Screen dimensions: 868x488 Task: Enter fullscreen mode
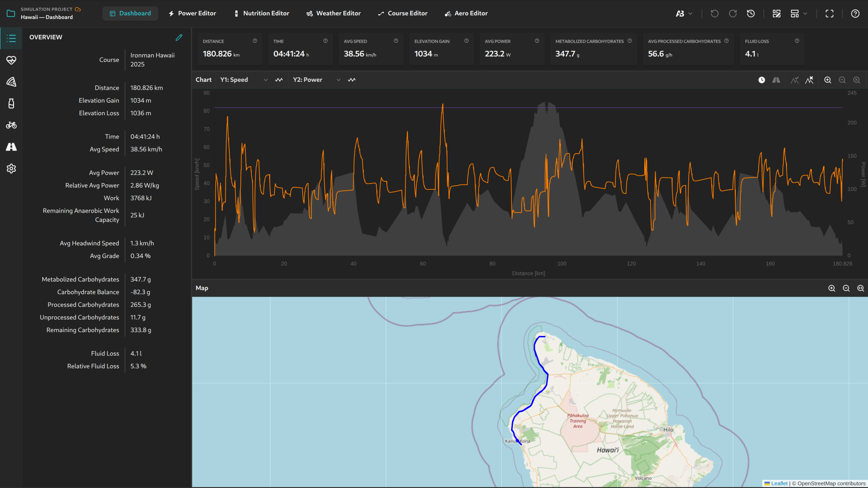[x=829, y=14]
